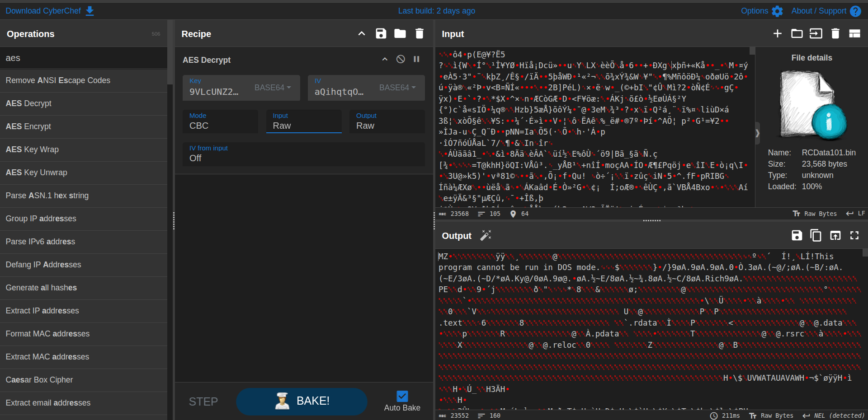Open the Input Raw format dropdown
Viewport: 868px width, 420px height.
coord(304,121)
